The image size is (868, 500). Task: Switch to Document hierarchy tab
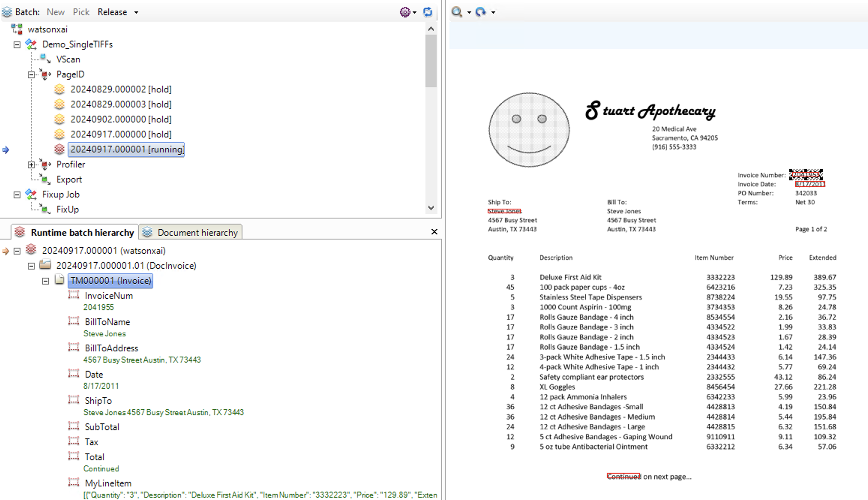[x=191, y=232]
